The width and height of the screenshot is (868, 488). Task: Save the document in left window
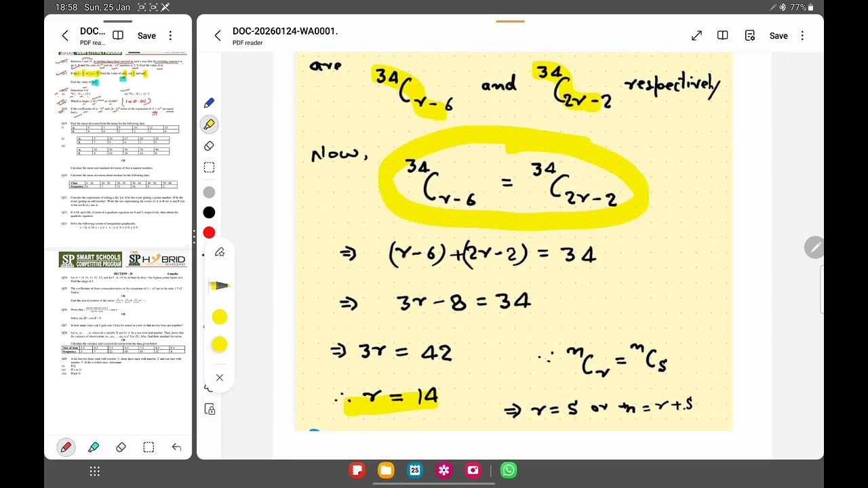[x=146, y=36]
